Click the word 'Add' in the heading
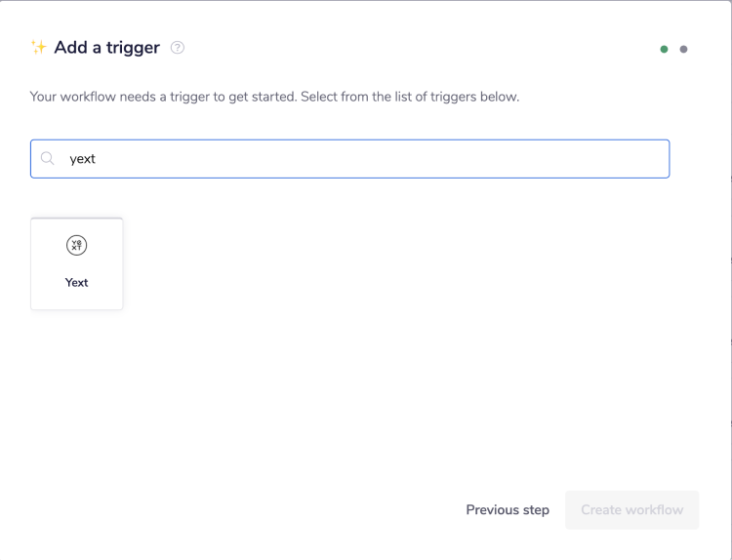The height and width of the screenshot is (560, 732). click(71, 48)
